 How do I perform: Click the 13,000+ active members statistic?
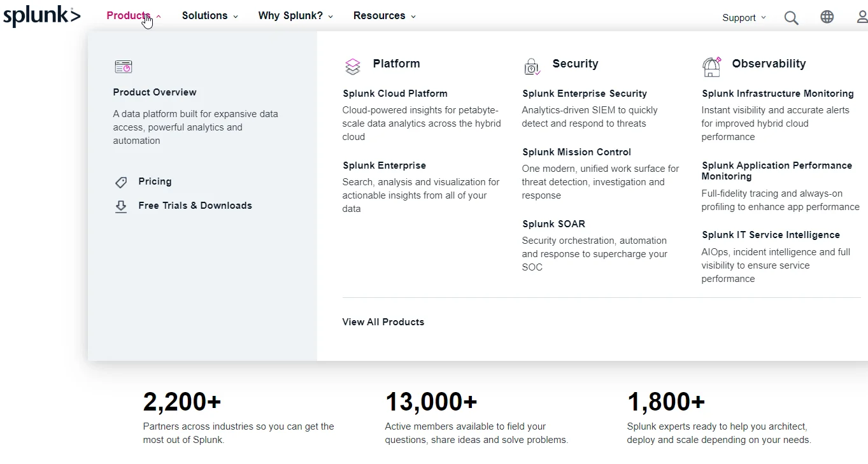(431, 402)
